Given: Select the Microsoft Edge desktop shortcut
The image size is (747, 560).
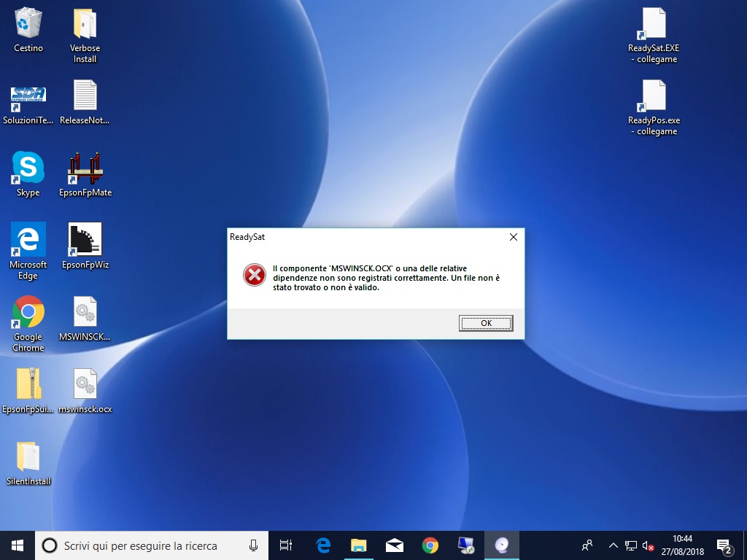Looking at the screenshot, I should click(x=28, y=251).
